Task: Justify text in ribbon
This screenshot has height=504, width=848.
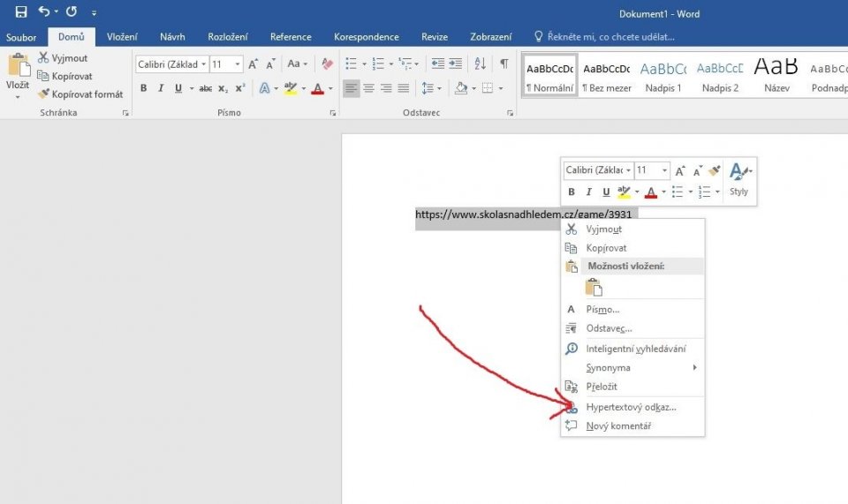Action: [x=404, y=88]
